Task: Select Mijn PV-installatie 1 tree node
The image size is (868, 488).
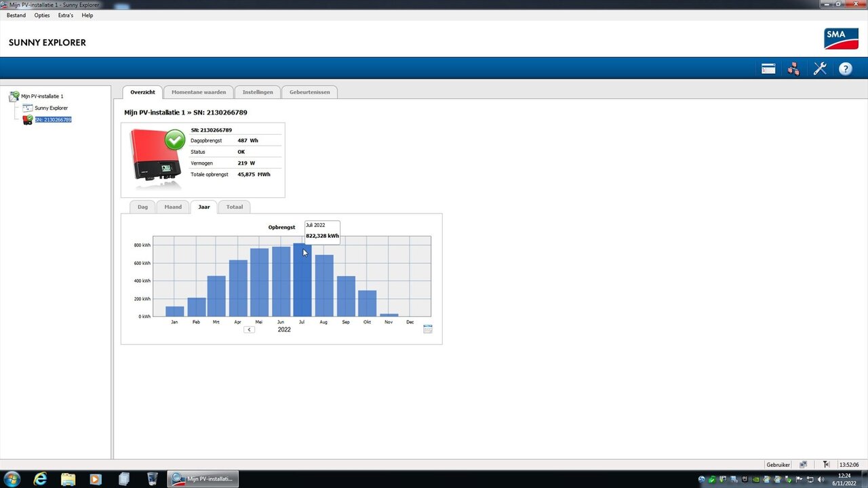Action: click(x=42, y=96)
